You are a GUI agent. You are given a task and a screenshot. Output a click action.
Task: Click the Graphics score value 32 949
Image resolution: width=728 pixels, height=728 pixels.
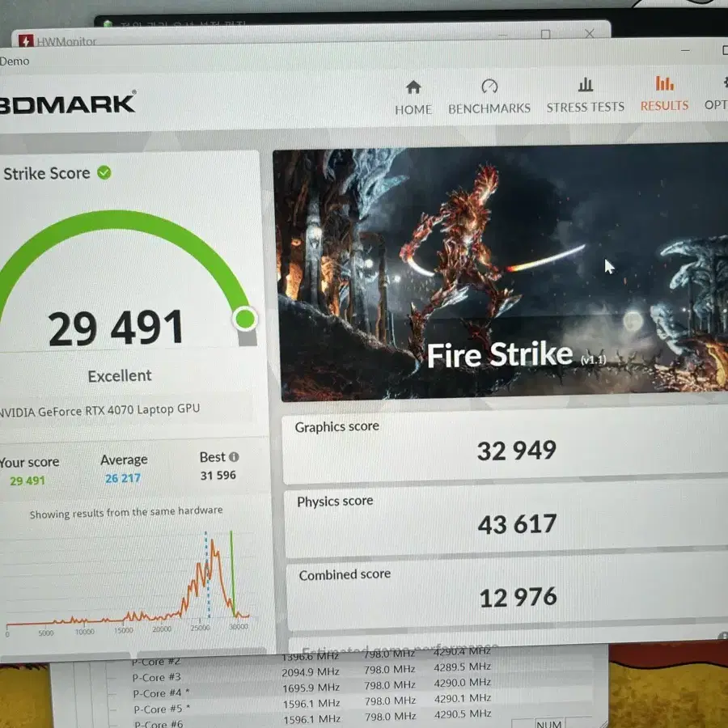pos(517,451)
